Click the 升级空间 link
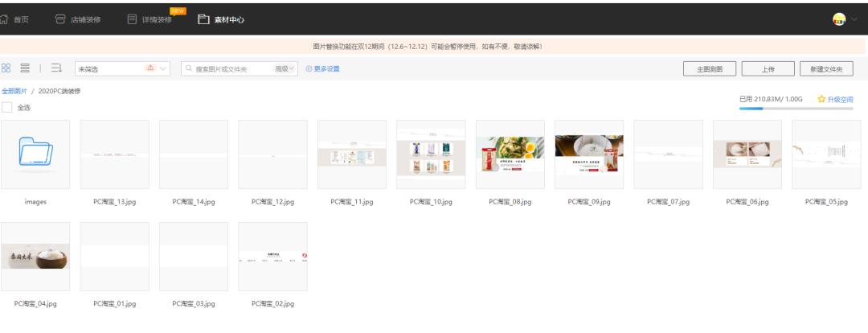Screen dimensions: 868x333 pyautogui.click(x=841, y=99)
